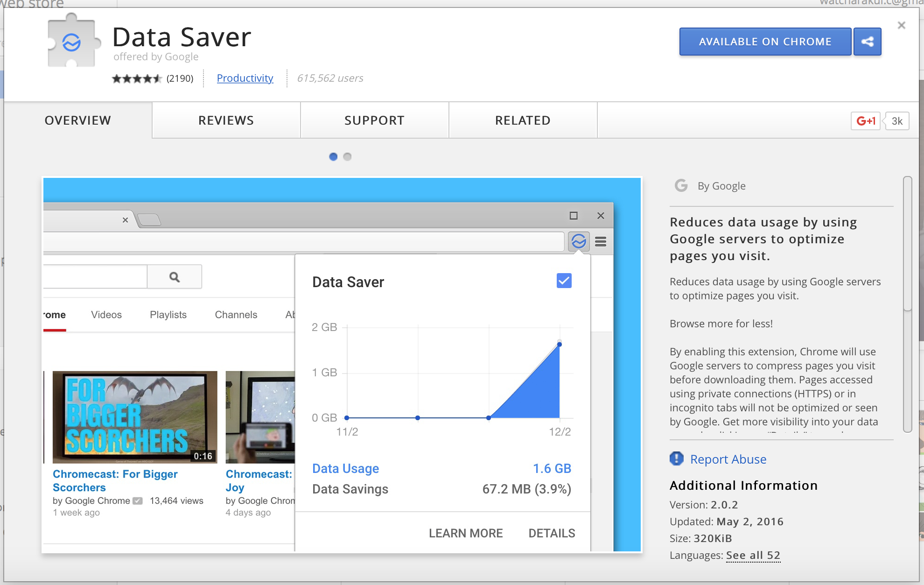Click the Report Abuse link
The height and width of the screenshot is (585, 924).
coord(728,459)
